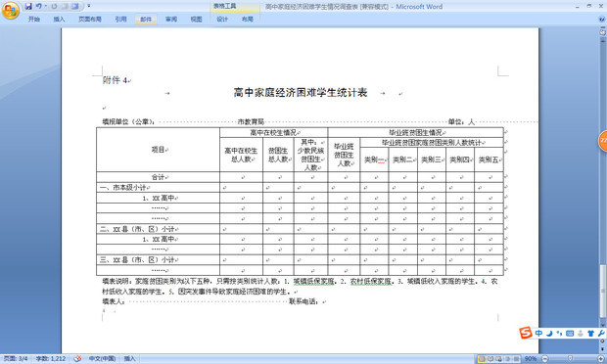
Task: Open the 审阅 ribbon tab
Action: (x=171, y=19)
